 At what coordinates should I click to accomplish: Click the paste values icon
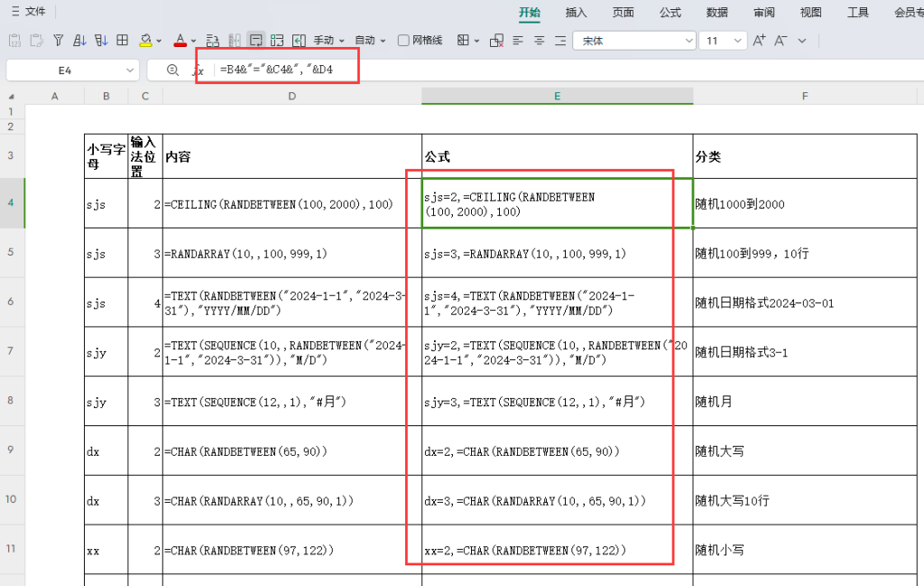coord(14,40)
